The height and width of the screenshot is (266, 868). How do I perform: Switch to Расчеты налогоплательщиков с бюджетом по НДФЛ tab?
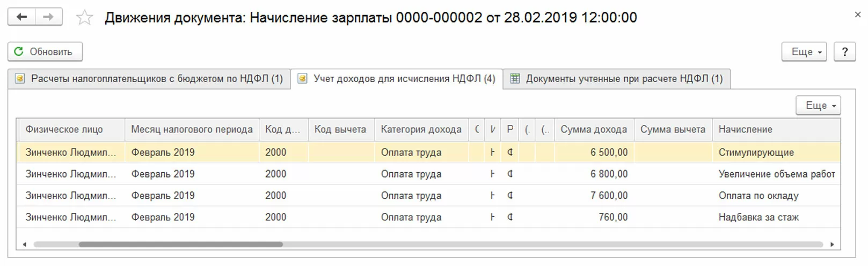[x=149, y=79]
